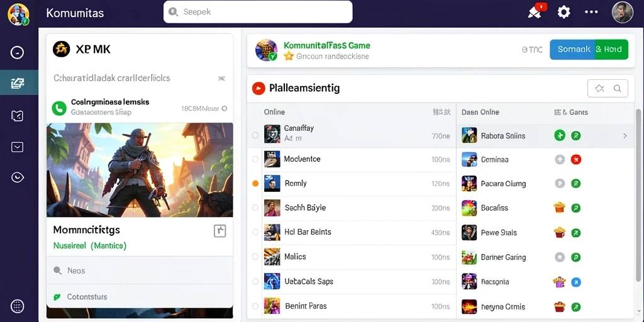Click the XP MK logo icon

coord(61,49)
